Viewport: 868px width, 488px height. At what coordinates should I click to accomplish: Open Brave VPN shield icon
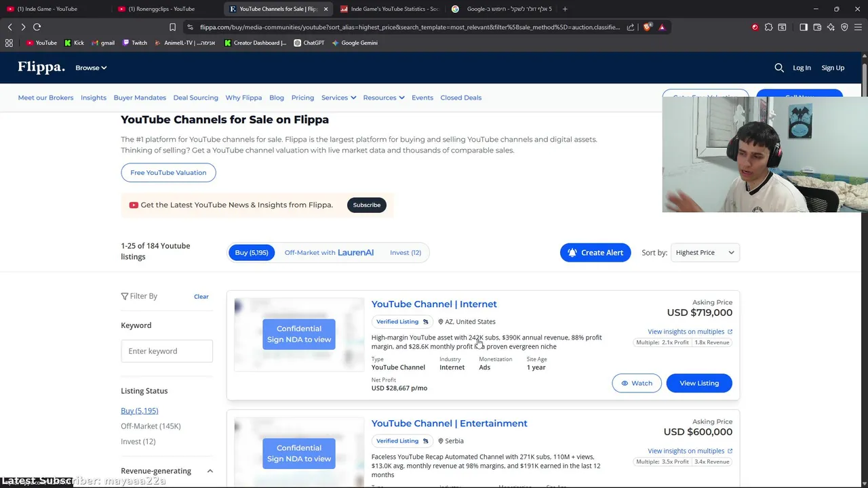844,27
